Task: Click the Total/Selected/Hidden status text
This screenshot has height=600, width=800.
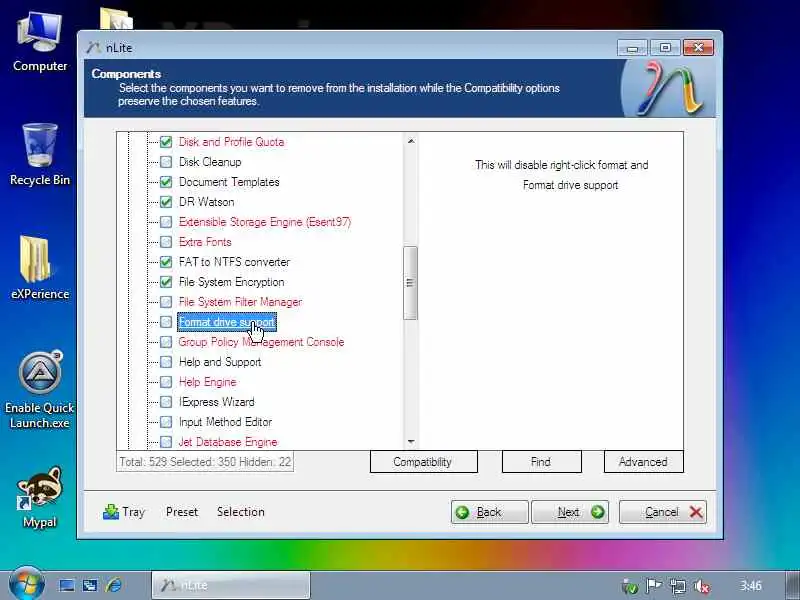Action: [x=205, y=462]
